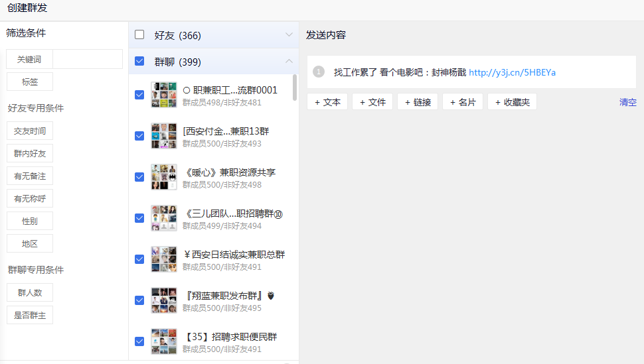Select the 是否群主 filter
Image resolution: width=644 pixels, height=364 pixels.
click(x=30, y=315)
